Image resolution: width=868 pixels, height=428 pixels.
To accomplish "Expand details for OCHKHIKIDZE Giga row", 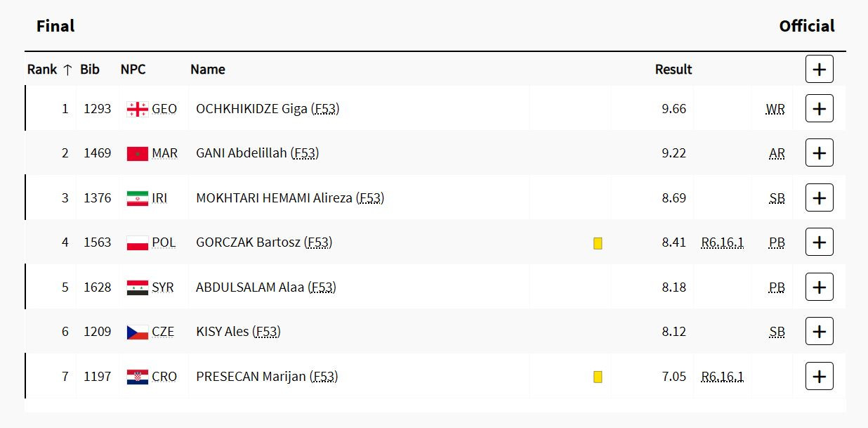I will tap(819, 109).
